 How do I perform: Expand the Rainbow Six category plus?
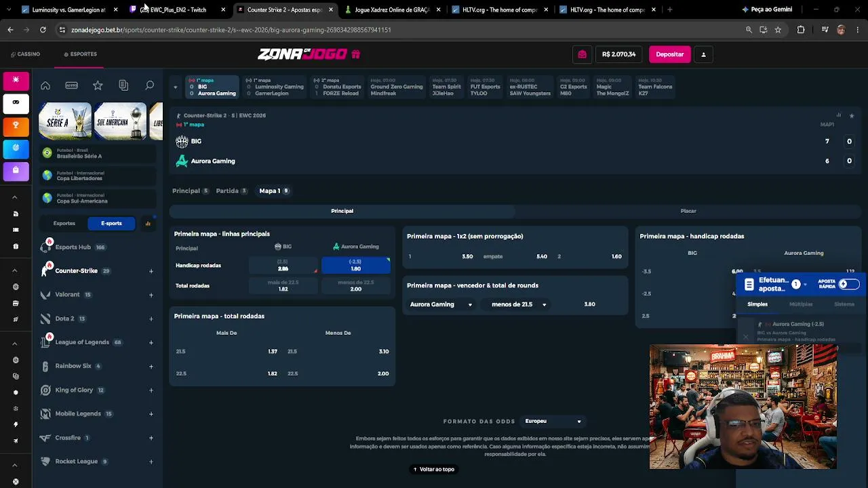[x=151, y=367]
